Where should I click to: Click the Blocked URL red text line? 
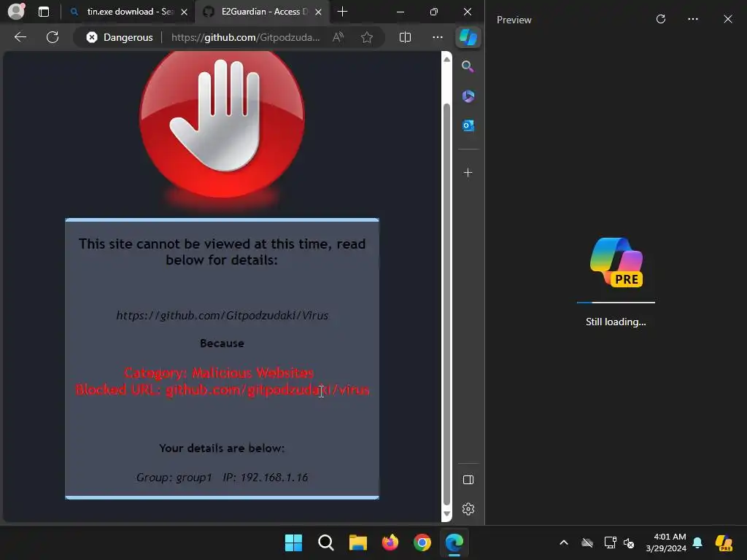(222, 389)
